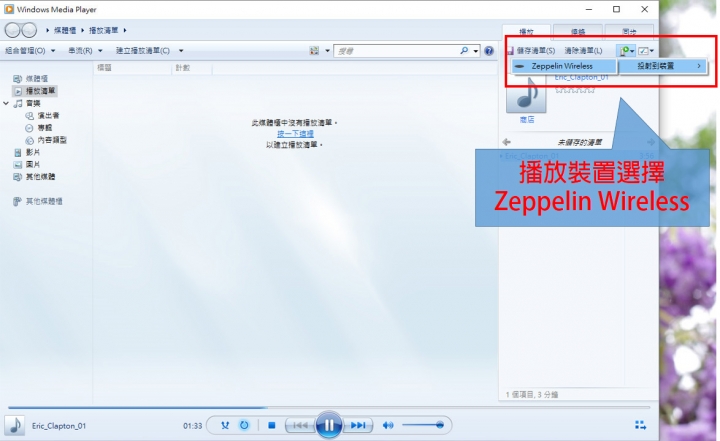This screenshot has height=441, width=720.
Task: Toggle repeat in the playback controls
Action: [244, 425]
